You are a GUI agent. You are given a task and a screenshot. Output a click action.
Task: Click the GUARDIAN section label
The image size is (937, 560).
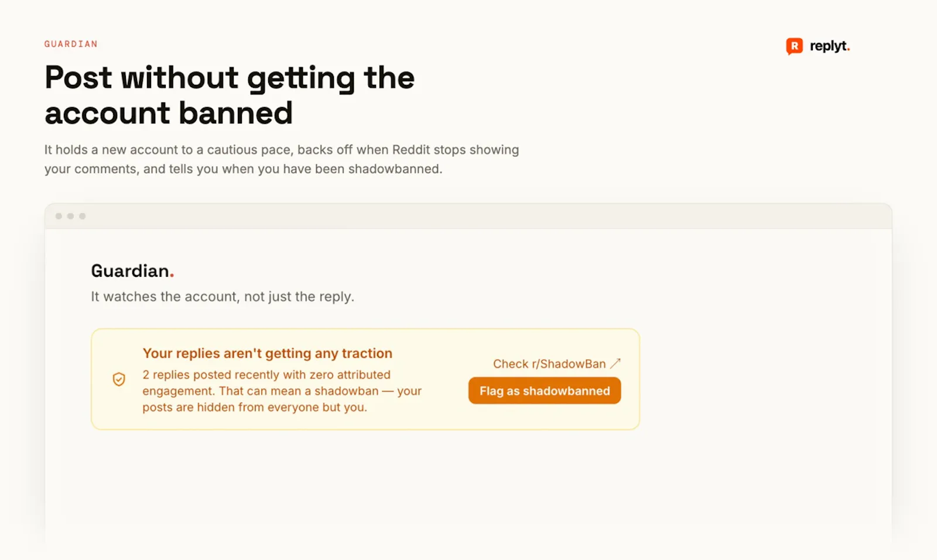pyautogui.click(x=71, y=44)
